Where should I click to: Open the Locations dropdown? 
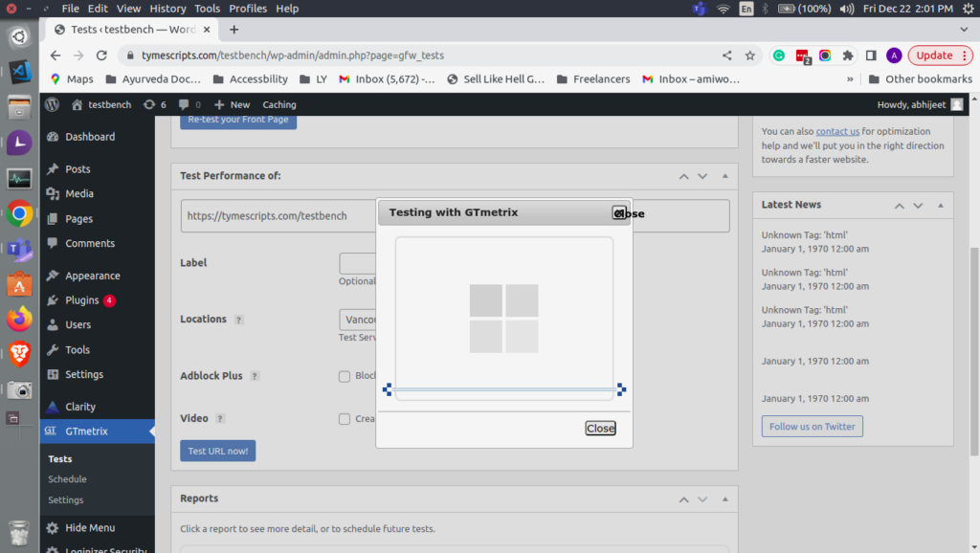(358, 320)
